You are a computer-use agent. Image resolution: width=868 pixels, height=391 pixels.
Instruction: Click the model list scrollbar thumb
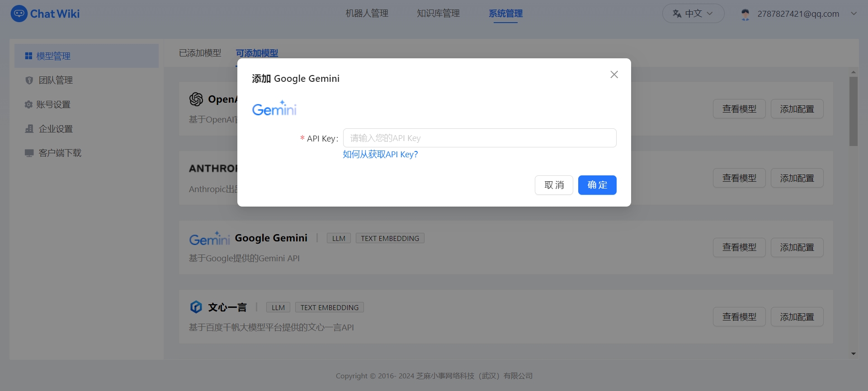pos(854,111)
